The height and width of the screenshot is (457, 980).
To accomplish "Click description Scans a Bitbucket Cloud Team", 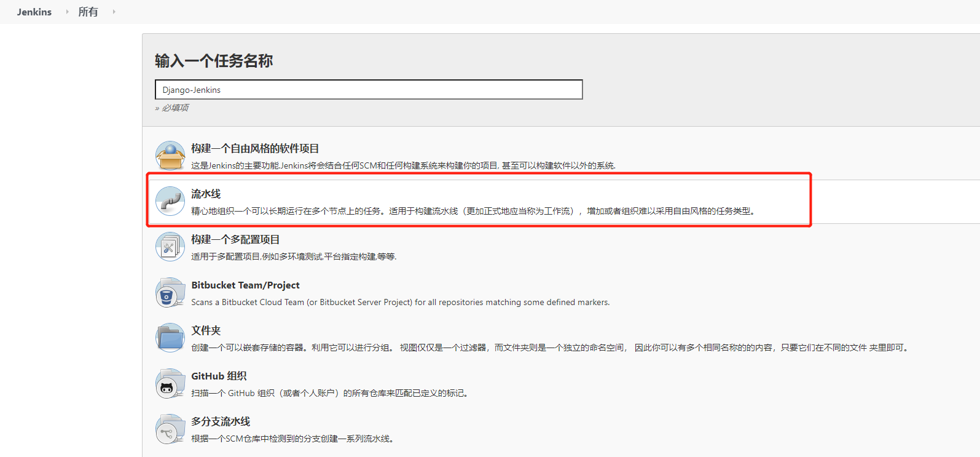I will tap(401, 302).
